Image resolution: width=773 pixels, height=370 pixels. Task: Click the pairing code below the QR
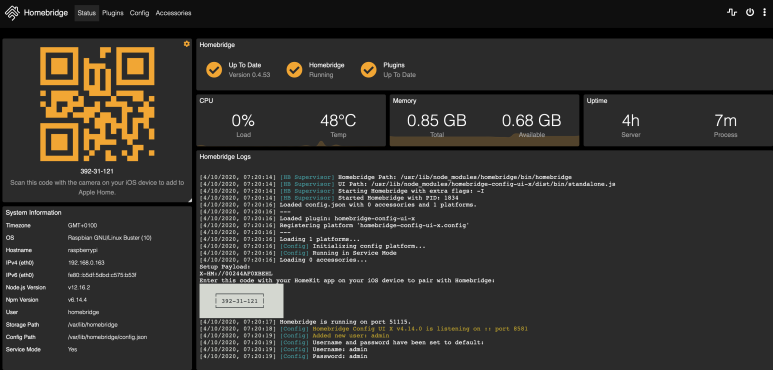click(97, 172)
